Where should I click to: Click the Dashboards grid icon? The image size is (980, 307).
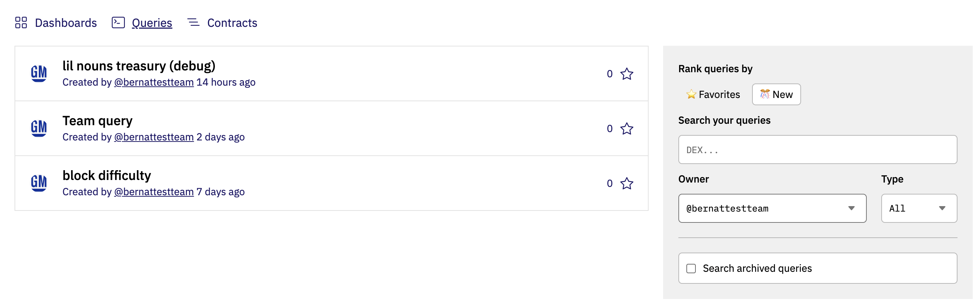click(21, 23)
